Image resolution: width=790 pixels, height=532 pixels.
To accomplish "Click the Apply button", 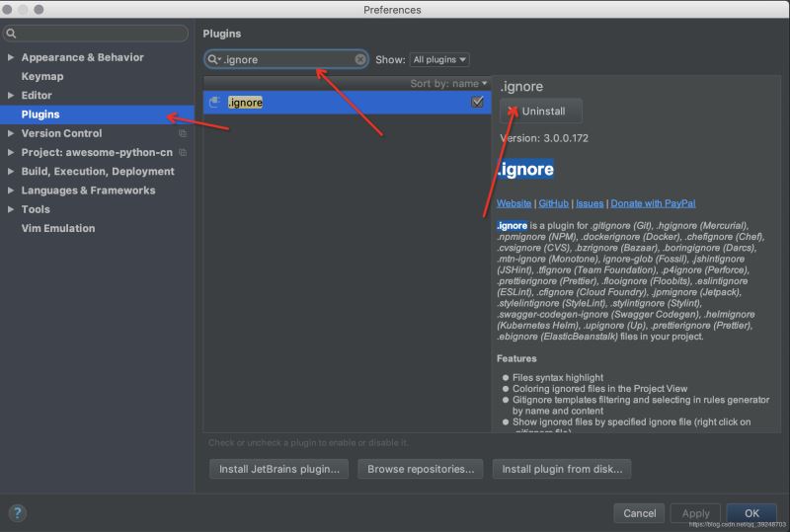I will (x=695, y=513).
